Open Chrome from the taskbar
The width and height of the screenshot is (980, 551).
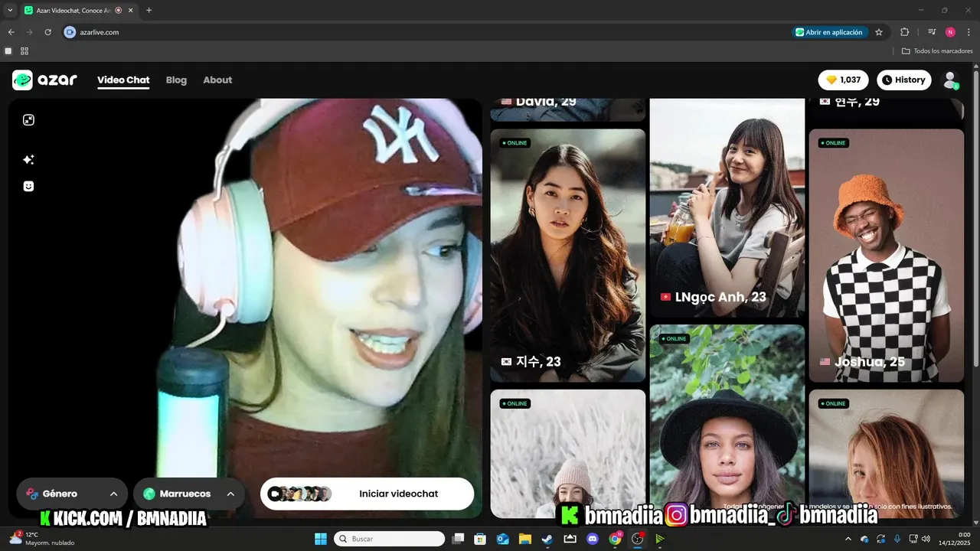[615, 539]
